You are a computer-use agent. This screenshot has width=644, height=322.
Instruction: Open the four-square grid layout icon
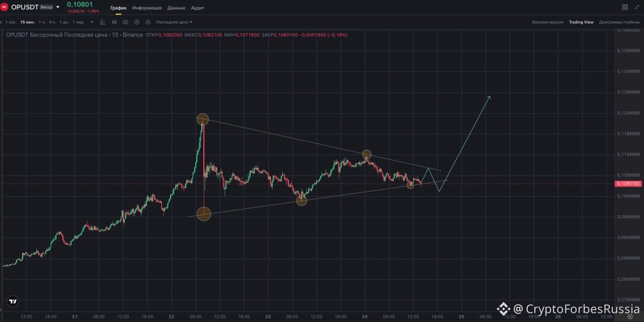(625, 7)
